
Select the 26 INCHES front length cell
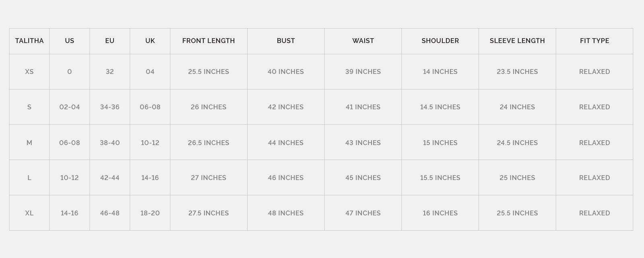click(x=208, y=107)
